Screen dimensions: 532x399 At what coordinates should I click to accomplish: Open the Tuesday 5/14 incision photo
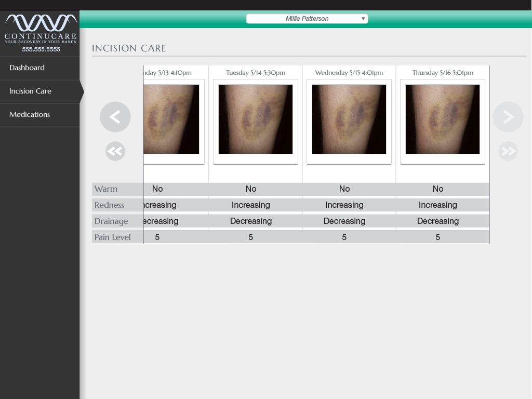(x=256, y=119)
